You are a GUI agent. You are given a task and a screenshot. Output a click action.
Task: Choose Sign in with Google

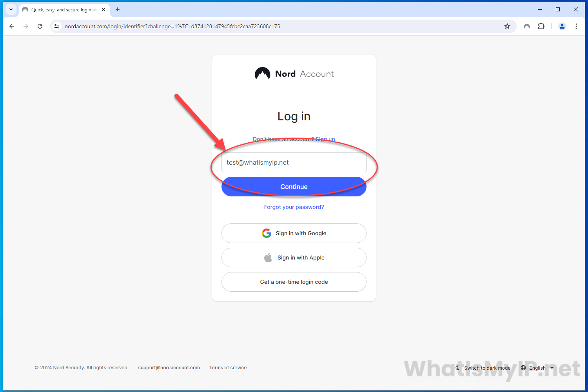pos(294,233)
